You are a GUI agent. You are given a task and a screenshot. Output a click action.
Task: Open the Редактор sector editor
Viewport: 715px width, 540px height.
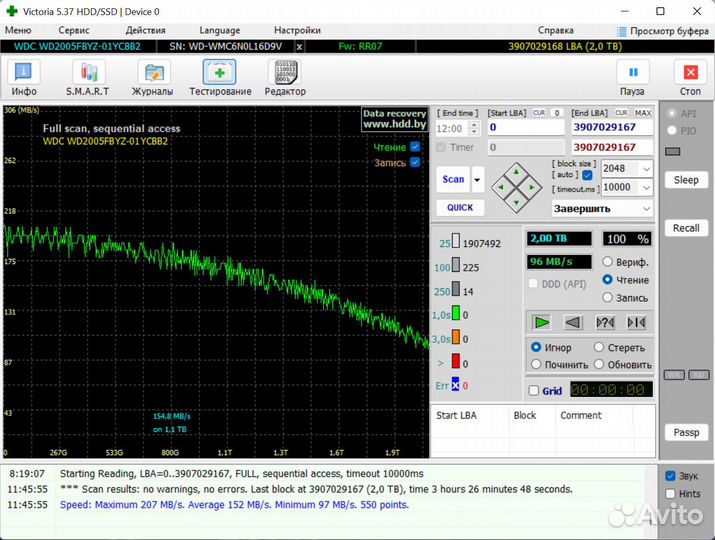point(285,78)
